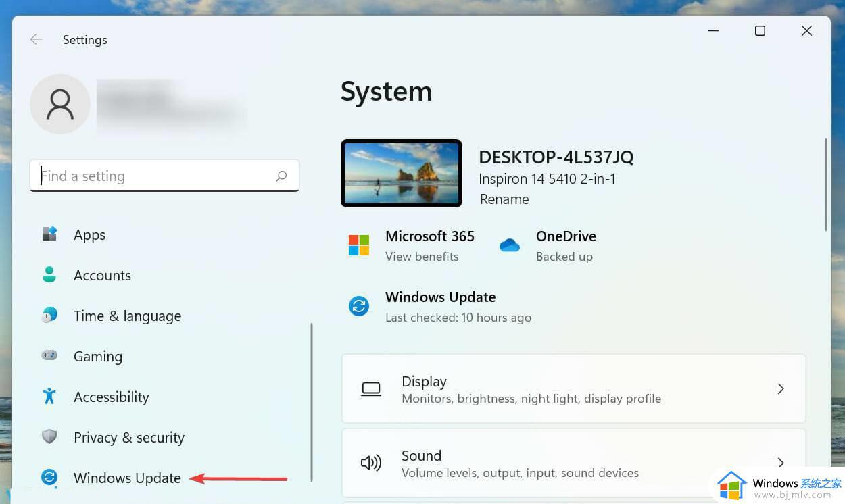This screenshot has width=845, height=504.
Task: Open Windows Update from sidebar
Action: coord(127,478)
